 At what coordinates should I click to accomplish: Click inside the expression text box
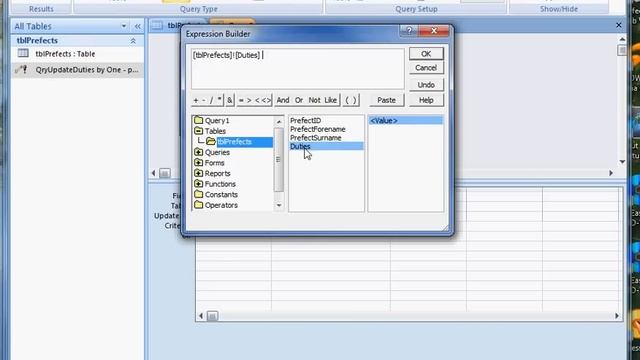[298, 69]
